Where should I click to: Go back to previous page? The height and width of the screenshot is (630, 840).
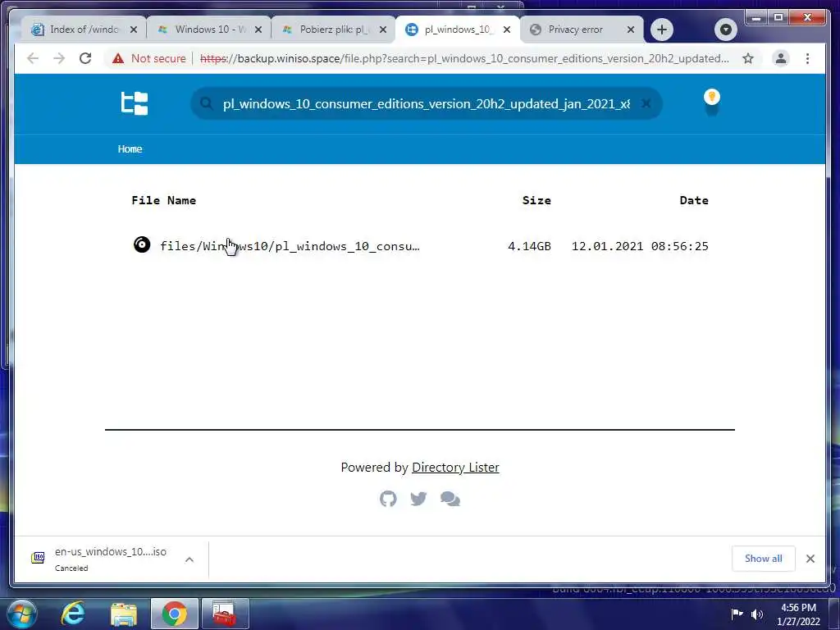pos(33,58)
